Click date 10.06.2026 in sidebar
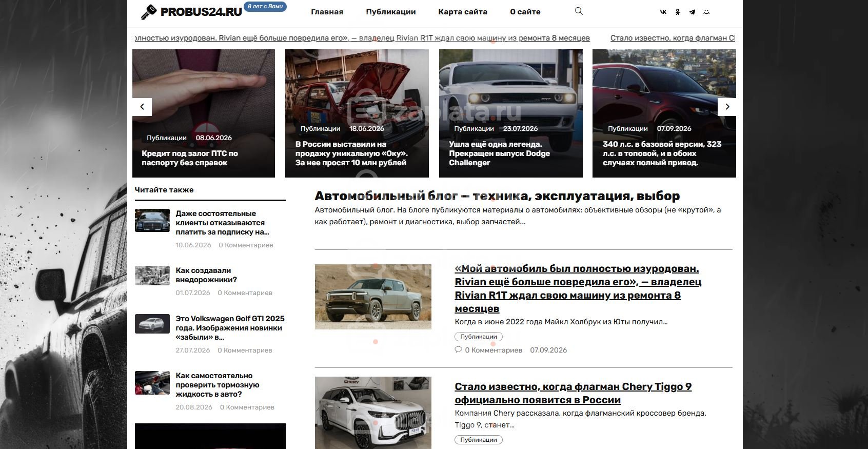This screenshot has width=868, height=449. coord(193,245)
